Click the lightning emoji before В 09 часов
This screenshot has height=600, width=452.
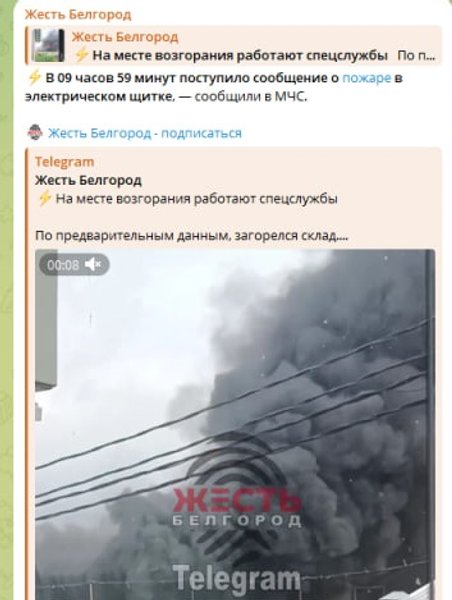click(x=34, y=78)
